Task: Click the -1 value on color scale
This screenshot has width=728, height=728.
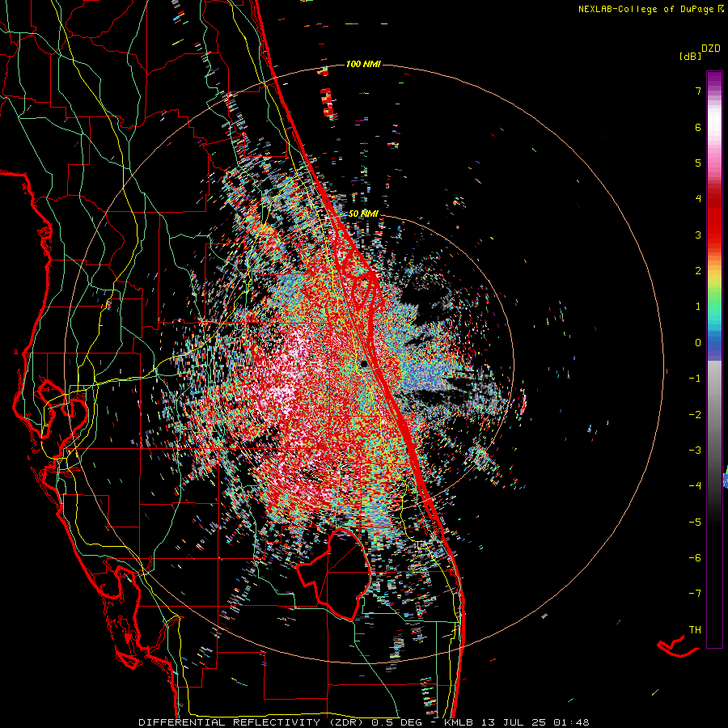Action: pos(695,379)
